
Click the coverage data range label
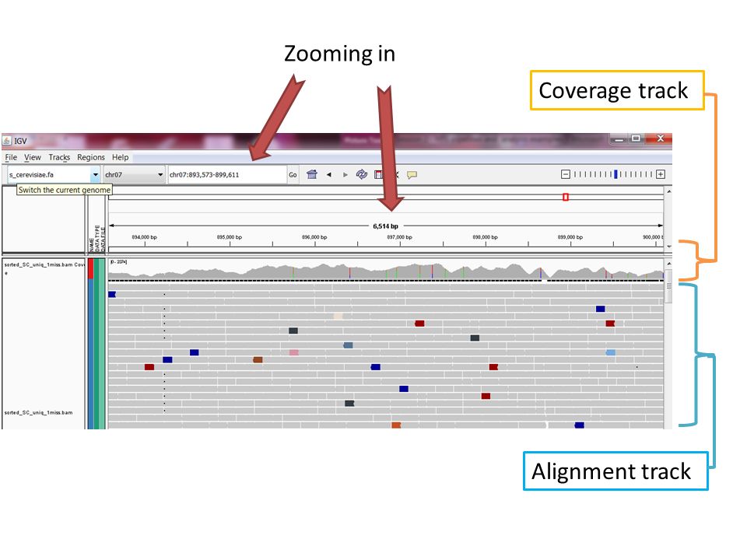tap(118, 262)
